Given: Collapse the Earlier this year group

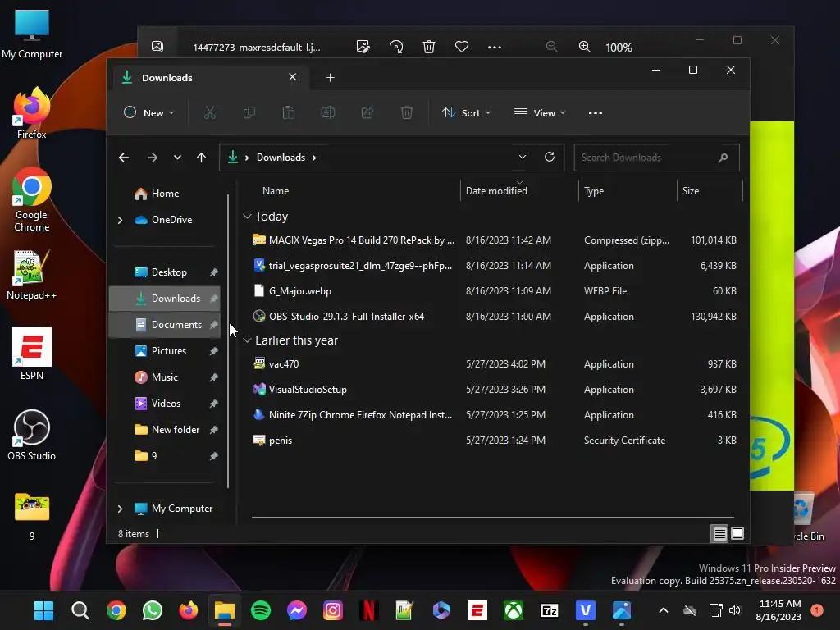Looking at the screenshot, I should 247,340.
